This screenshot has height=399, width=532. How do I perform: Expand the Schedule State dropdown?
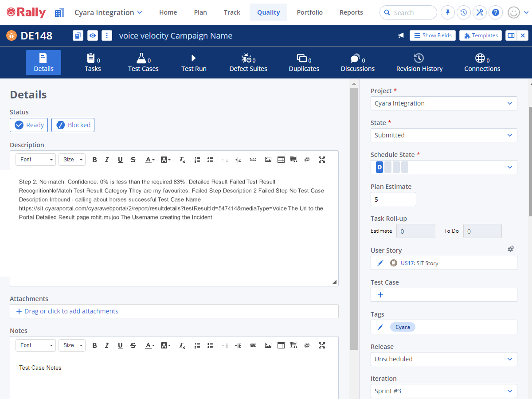pos(444,167)
